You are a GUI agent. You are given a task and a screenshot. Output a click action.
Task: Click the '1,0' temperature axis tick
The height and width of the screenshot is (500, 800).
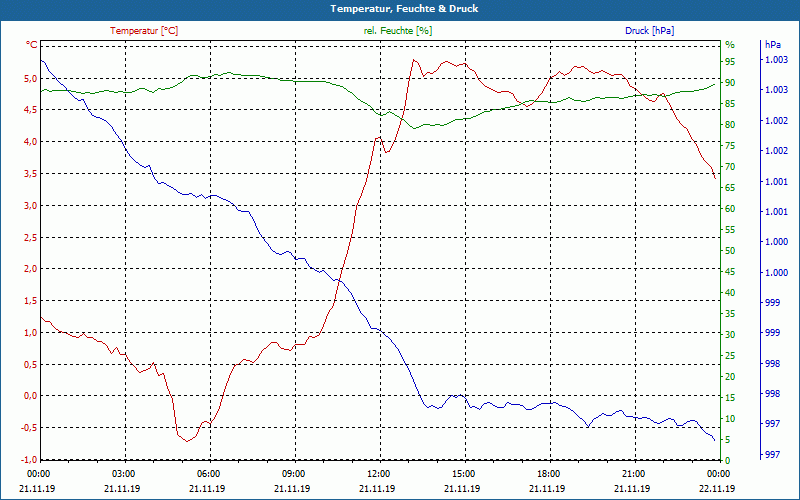(x=31, y=333)
